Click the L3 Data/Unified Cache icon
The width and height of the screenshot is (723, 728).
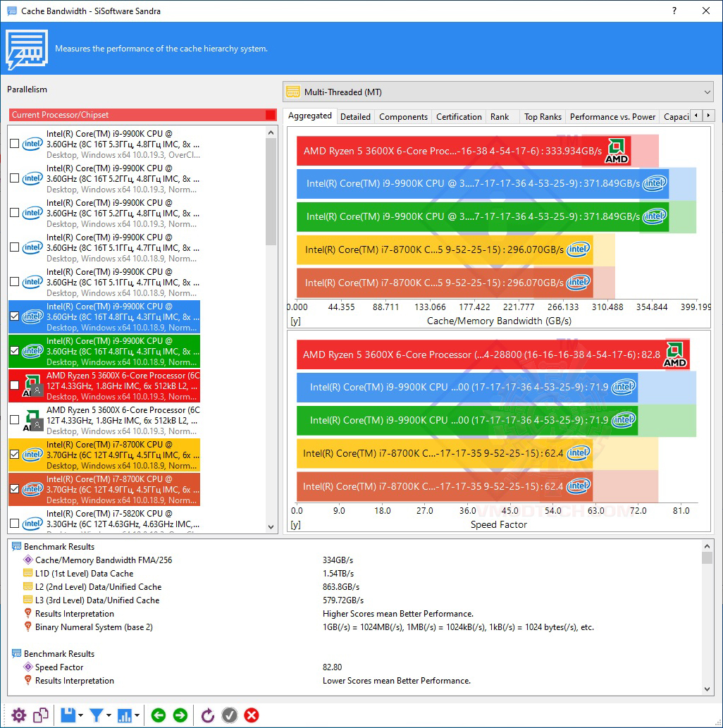28,600
